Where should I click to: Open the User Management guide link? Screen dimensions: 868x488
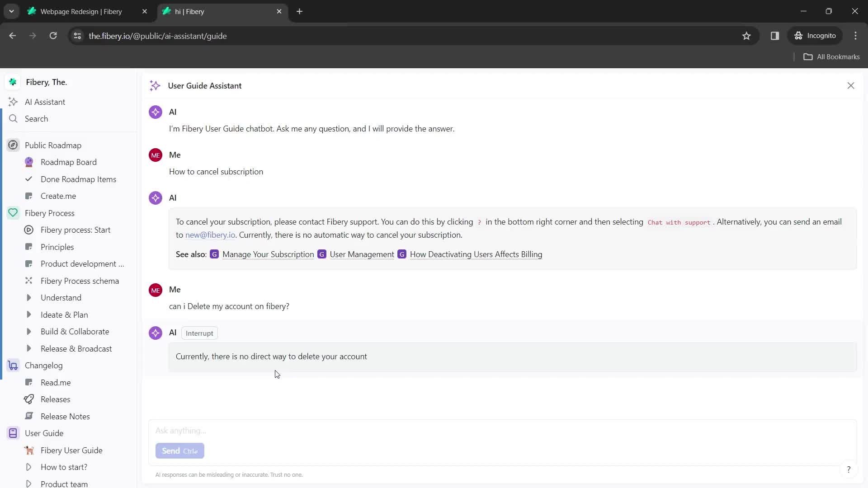coord(363,254)
